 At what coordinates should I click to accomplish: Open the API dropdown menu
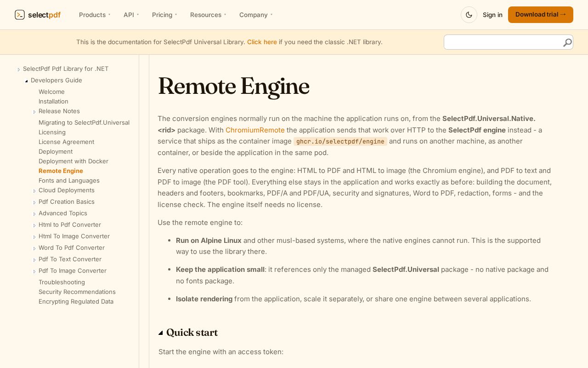pyautogui.click(x=131, y=15)
